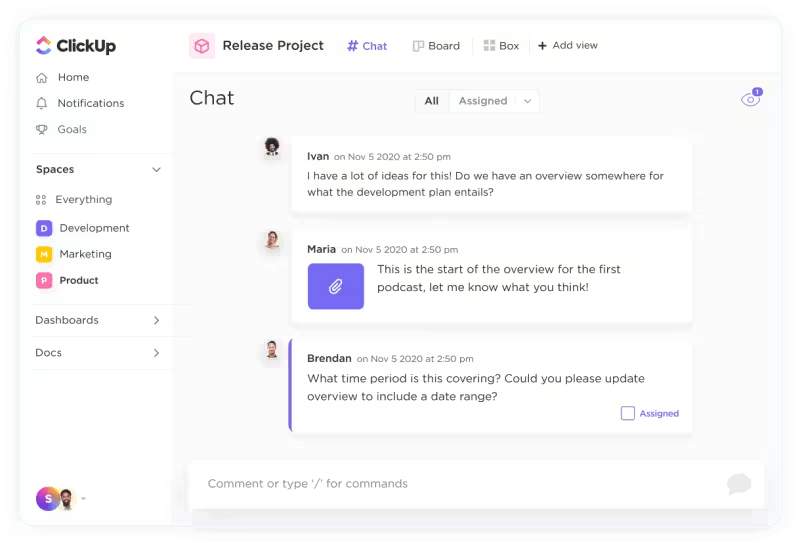The width and height of the screenshot is (800, 555).
Task: Click the Assigned label on Brendan's message
Action: 659,413
